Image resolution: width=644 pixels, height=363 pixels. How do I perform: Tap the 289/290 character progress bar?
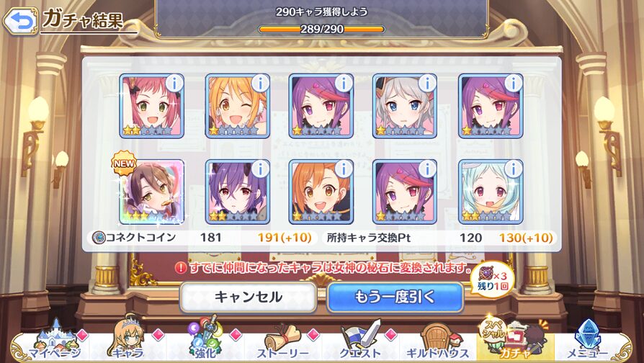pos(322,29)
